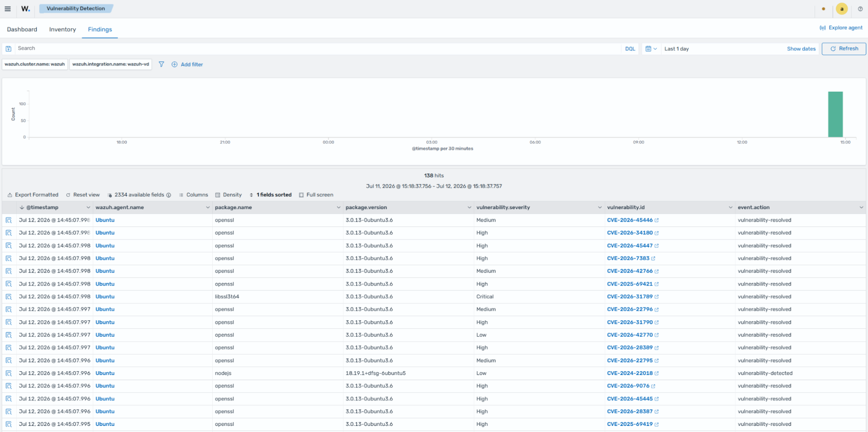Image resolution: width=868 pixels, height=432 pixels.
Task: Click the Wazuh W. logo
Action: click(26, 9)
